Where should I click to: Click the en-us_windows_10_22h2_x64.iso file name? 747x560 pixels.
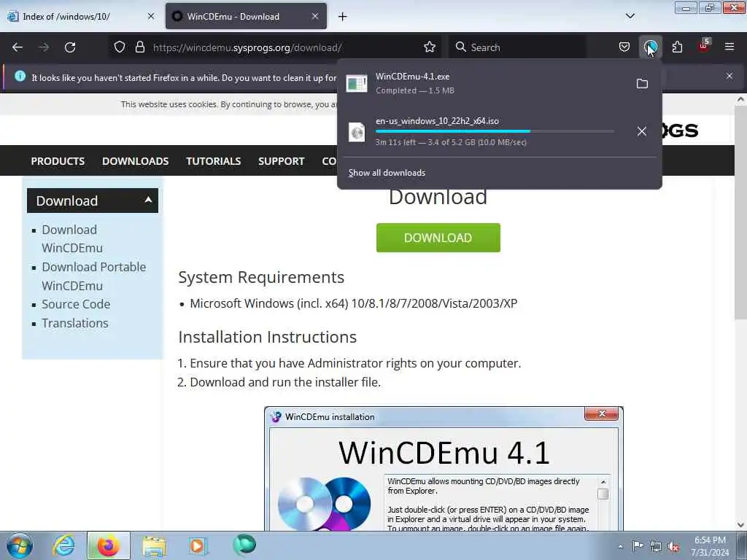click(x=437, y=121)
